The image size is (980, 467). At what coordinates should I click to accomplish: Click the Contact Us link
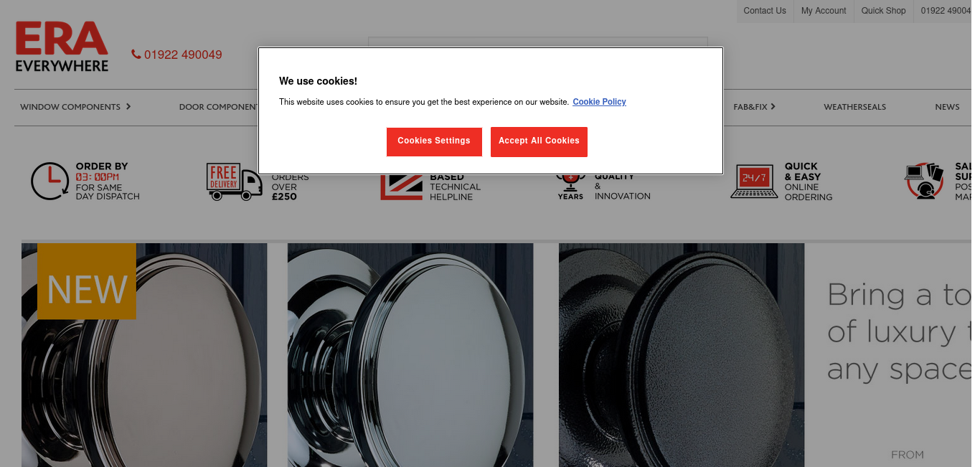[x=765, y=11]
